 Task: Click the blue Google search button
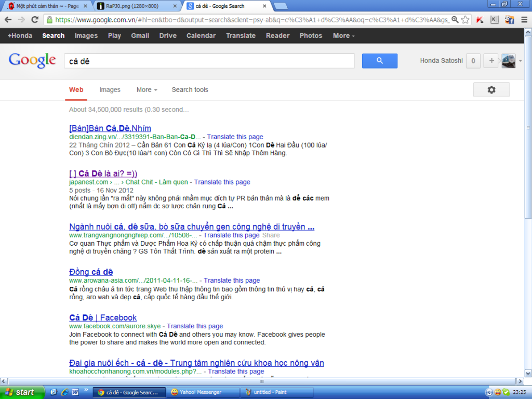coord(379,61)
